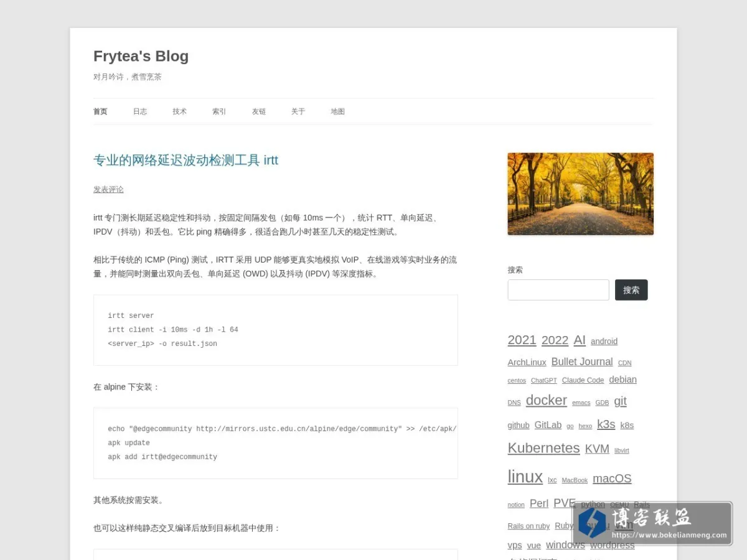Open the centos tag

pyautogui.click(x=517, y=380)
